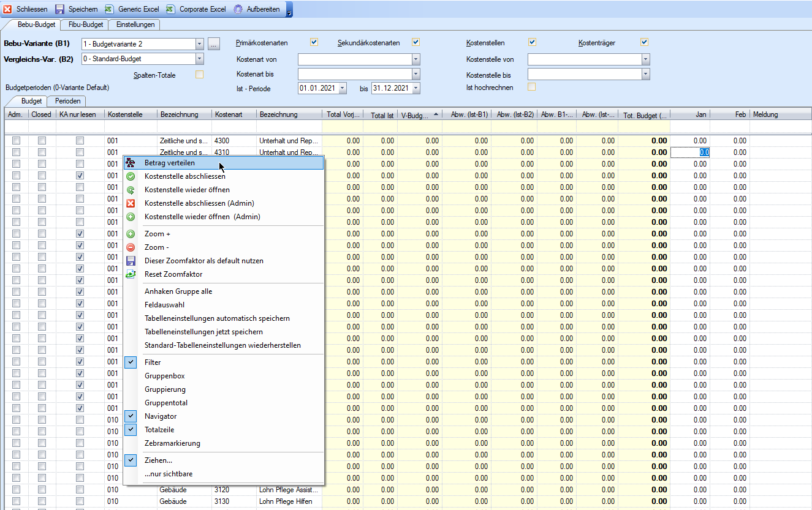Image resolution: width=812 pixels, height=510 pixels.
Task: Click the Schliessen toolbar icon
Action: (x=7, y=9)
